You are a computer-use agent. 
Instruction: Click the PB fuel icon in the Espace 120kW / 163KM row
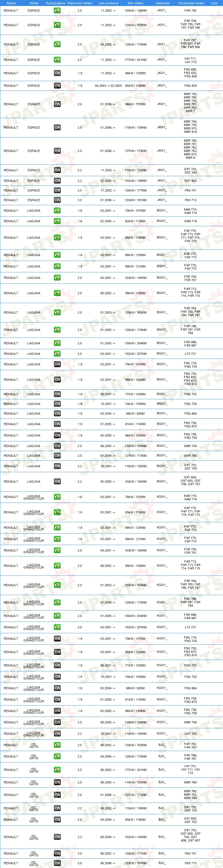click(57, 25)
